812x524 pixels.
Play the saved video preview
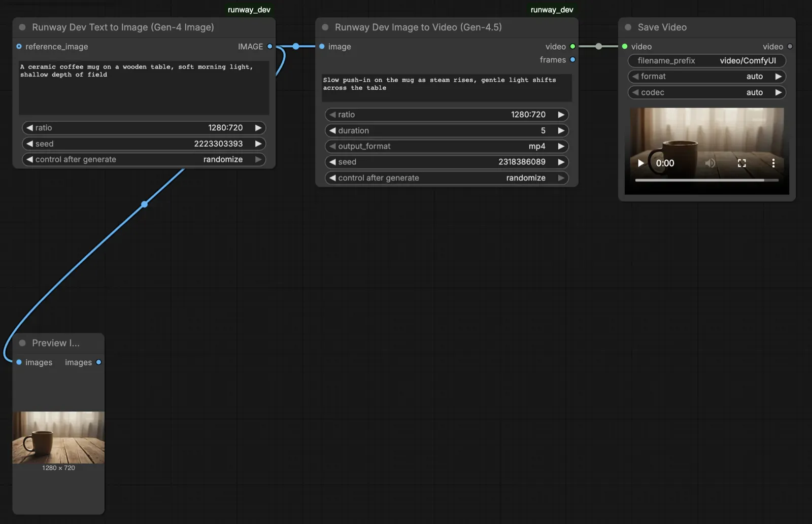point(641,163)
